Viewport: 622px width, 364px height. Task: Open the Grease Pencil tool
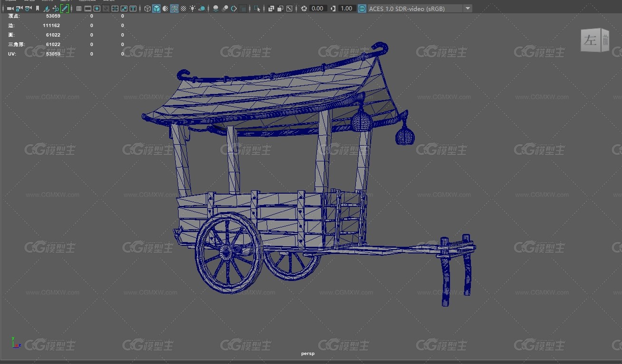tap(65, 9)
